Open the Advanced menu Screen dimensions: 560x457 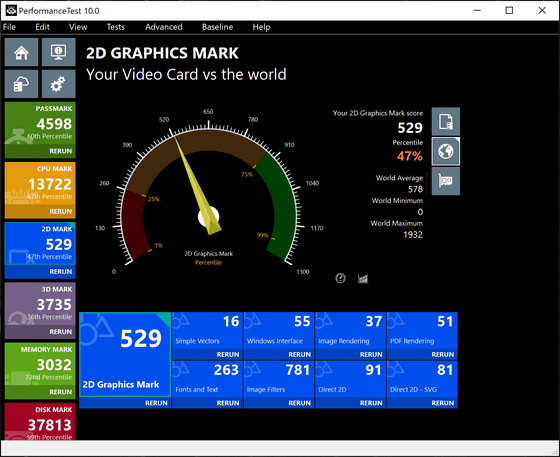point(164,27)
